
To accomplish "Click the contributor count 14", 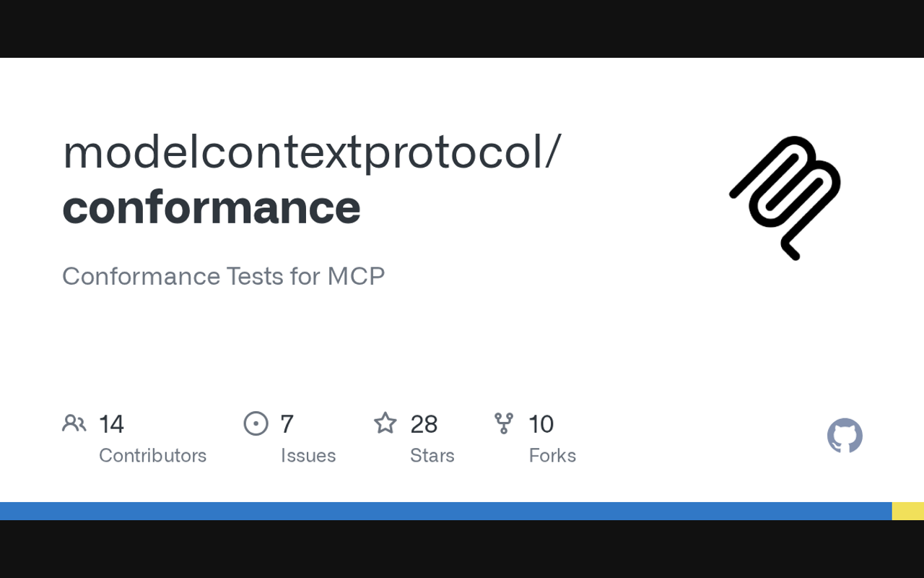I will [x=111, y=424].
